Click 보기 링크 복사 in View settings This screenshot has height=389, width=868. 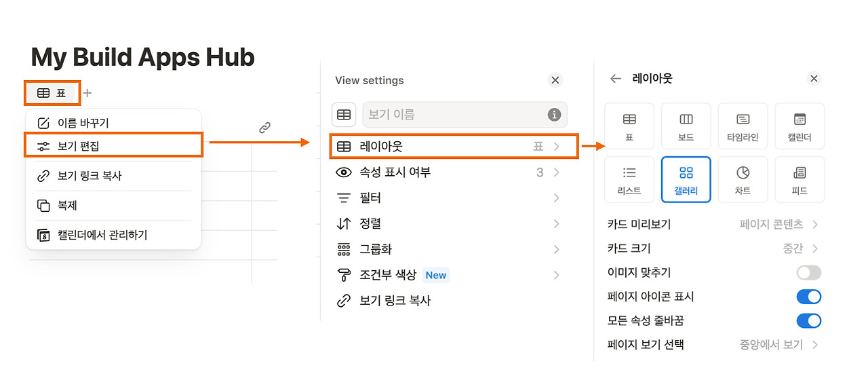pos(395,301)
